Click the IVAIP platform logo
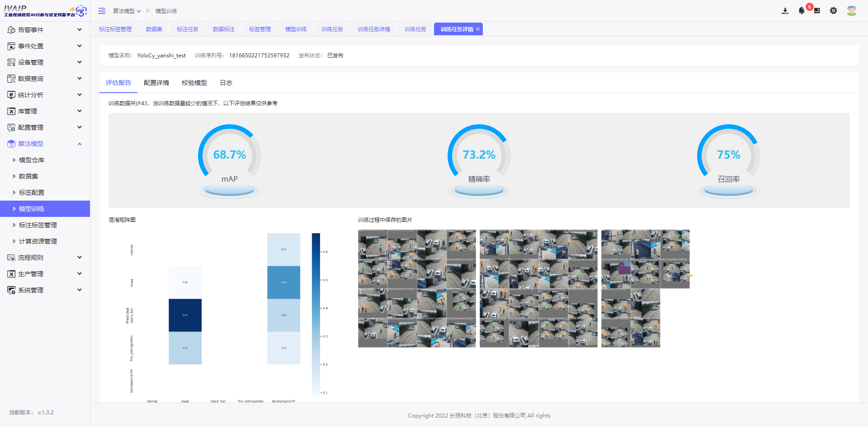Image resolution: width=868 pixels, height=427 pixels. (45, 11)
